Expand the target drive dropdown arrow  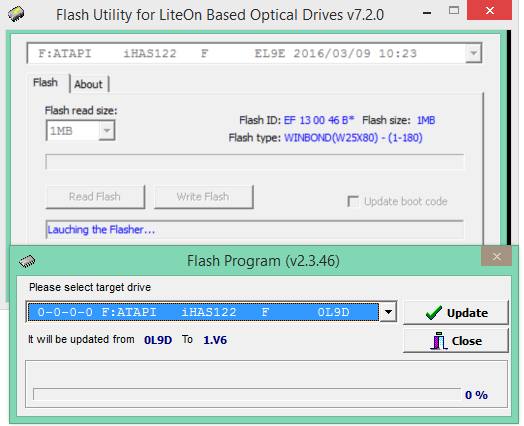click(388, 312)
